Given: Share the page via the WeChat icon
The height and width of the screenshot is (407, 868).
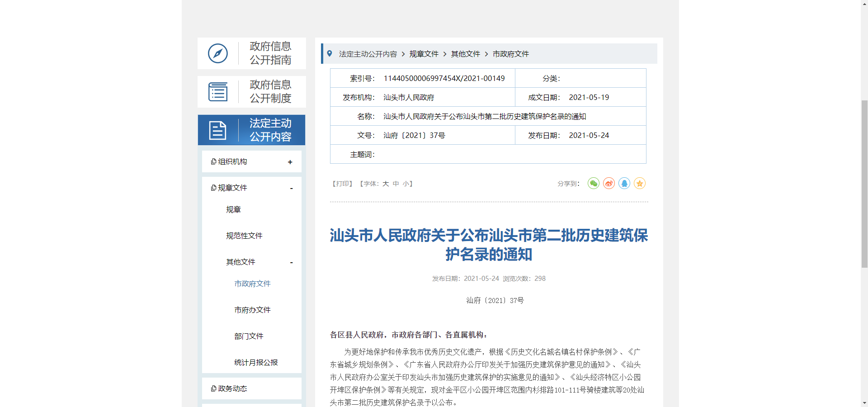Looking at the screenshot, I should tap(594, 183).
